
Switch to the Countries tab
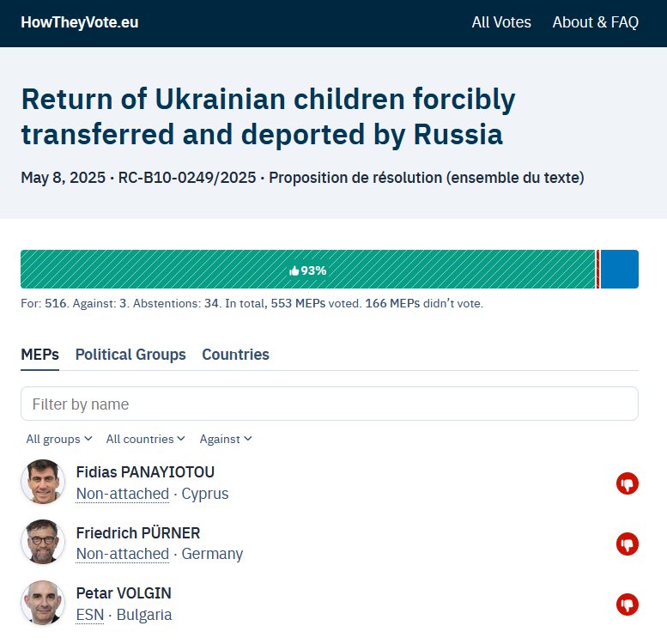pyautogui.click(x=235, y=355)
